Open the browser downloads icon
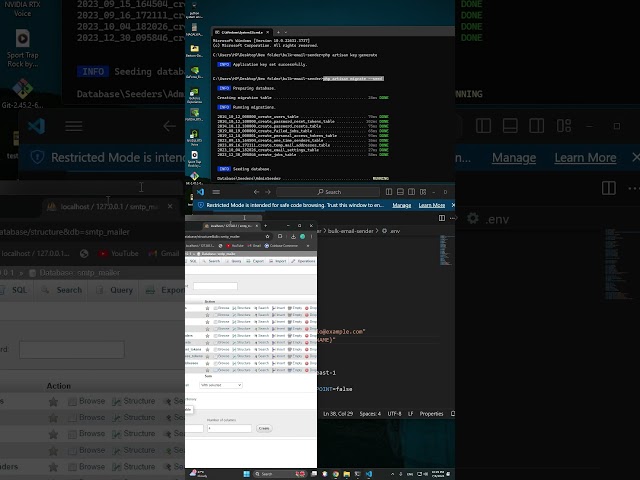Viewport: 640px width, 480px height. coord(293,236)
